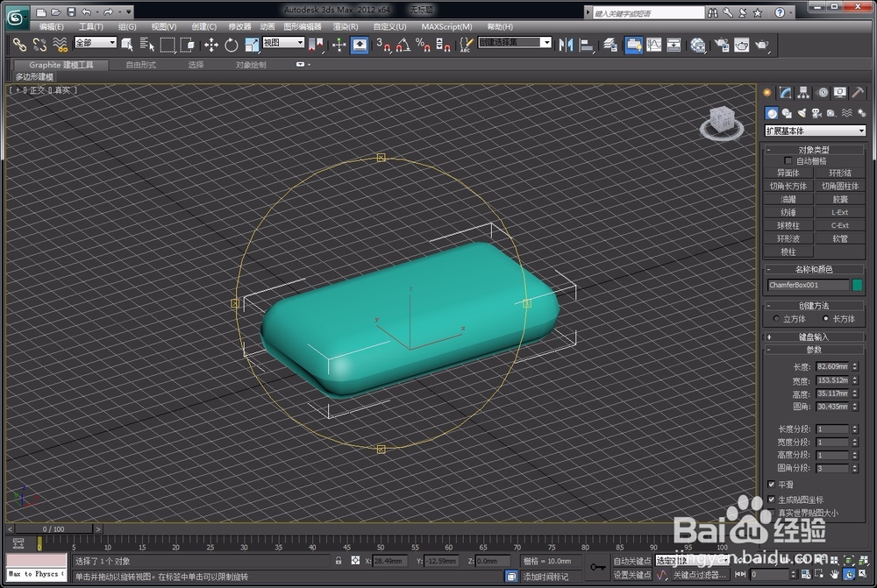This screenshot has width=877, height=588.
Task: Collapse the 对象类型 rollout
Action: tap(814, 150)
